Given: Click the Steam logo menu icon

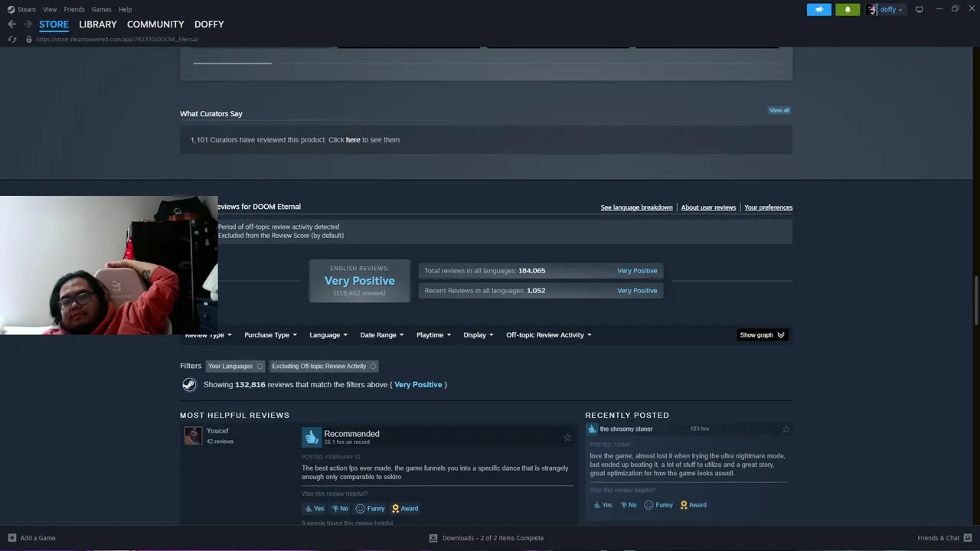Looking at the screenshot, I should (x=11, y=9).
